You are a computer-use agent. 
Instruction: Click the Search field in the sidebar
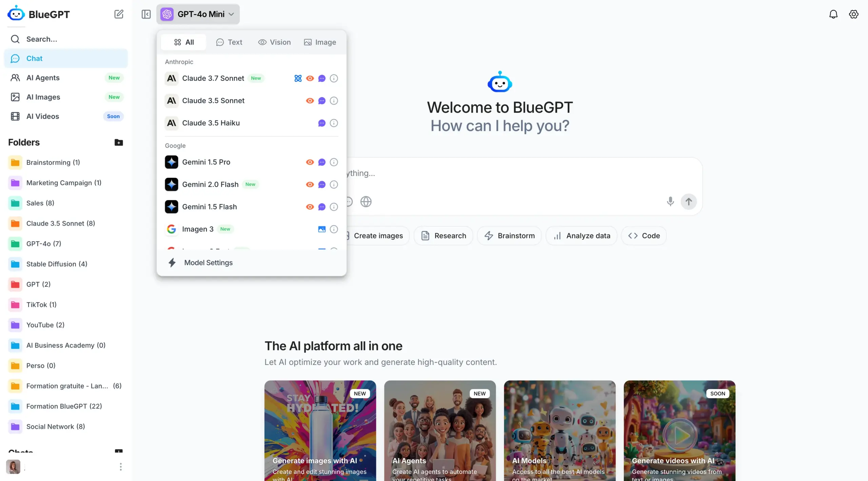pos(66,39)
